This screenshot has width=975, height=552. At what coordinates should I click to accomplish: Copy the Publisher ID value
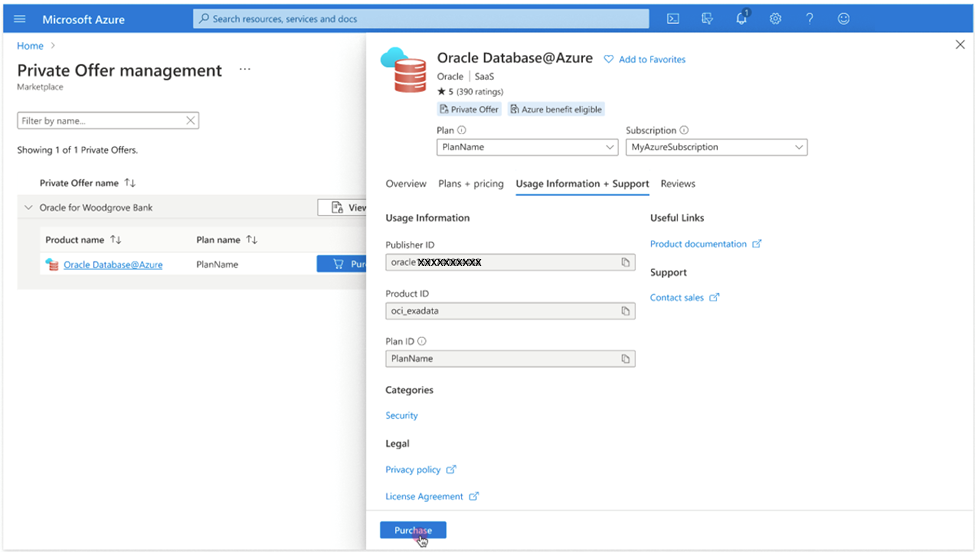pyautogui.click(x=625, y=262)
